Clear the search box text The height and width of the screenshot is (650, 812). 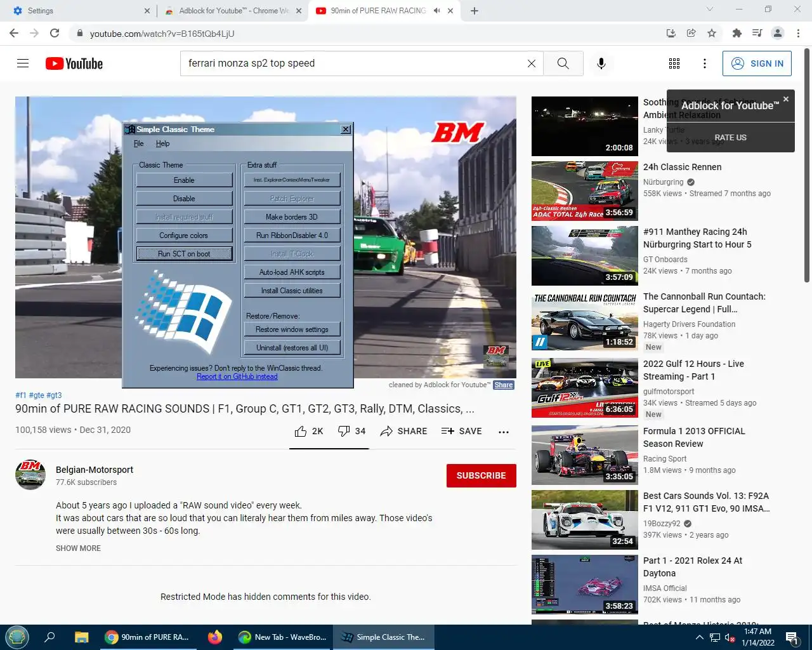[532, 63]
